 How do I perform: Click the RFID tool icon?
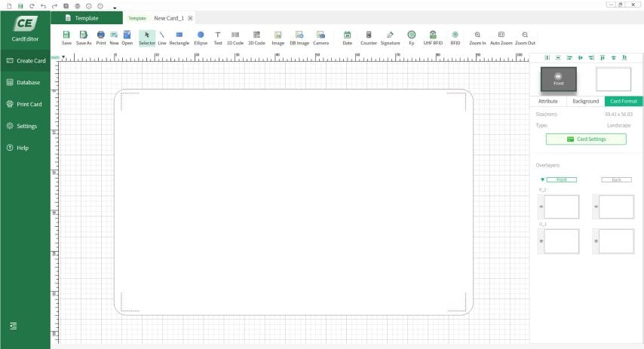(x=455, y=38)
